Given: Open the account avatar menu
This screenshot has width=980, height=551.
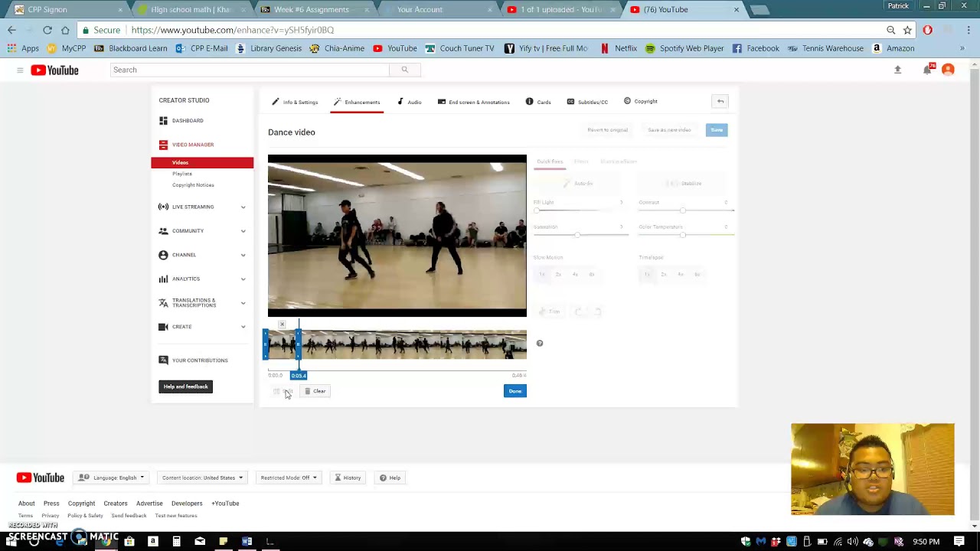Looking at the screenshot, I should click(x=948, y=70).
